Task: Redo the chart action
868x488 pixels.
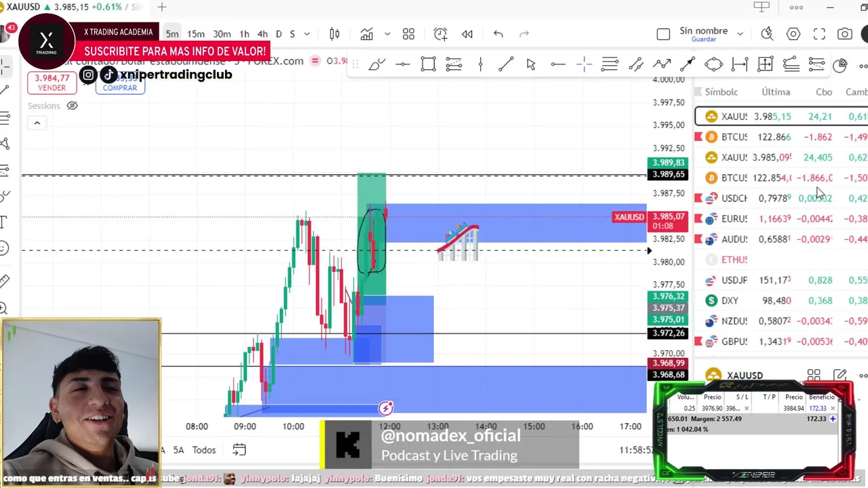Action: tap(524, 34)
